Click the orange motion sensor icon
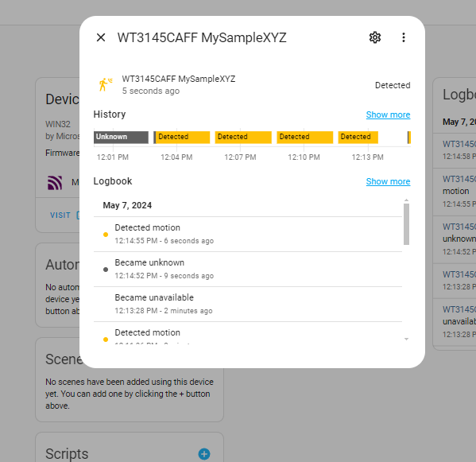 [105, 84]
